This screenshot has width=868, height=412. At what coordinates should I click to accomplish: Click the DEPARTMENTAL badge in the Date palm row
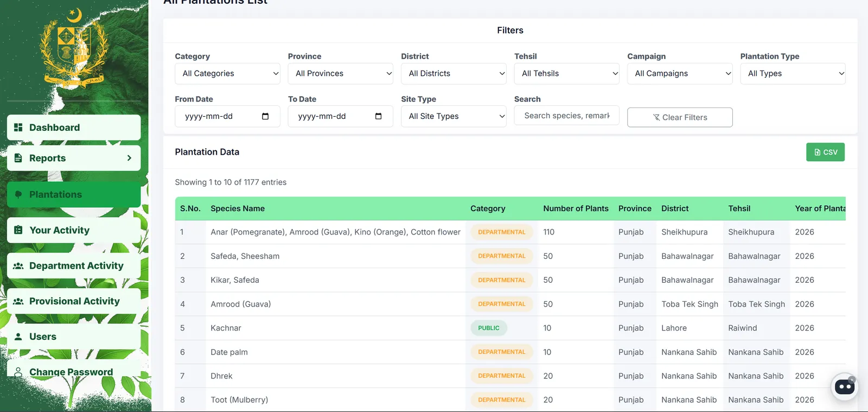click(x=502, y=352)
